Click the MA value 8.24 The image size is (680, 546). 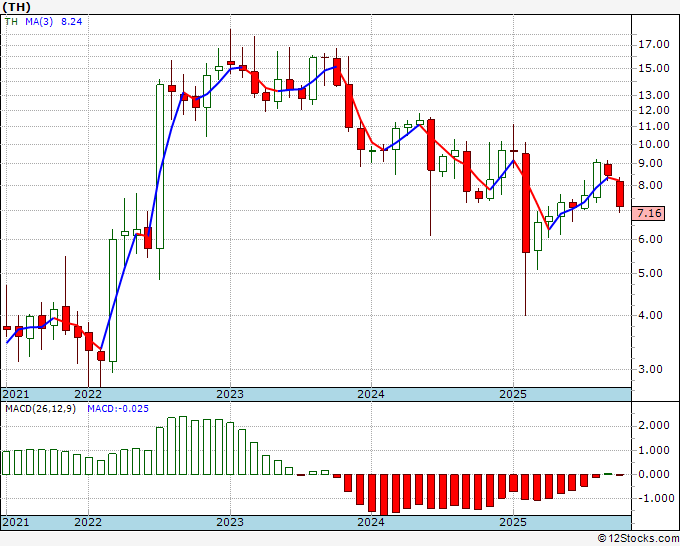(x=72, y=21)
